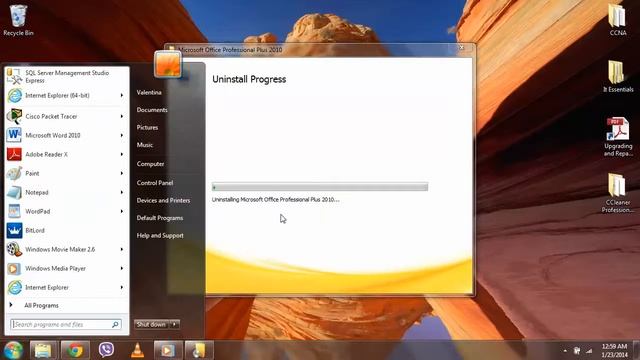This screenshot has height=360, width=640.
Task: Click the Windows Start orb
Action: 13,350
